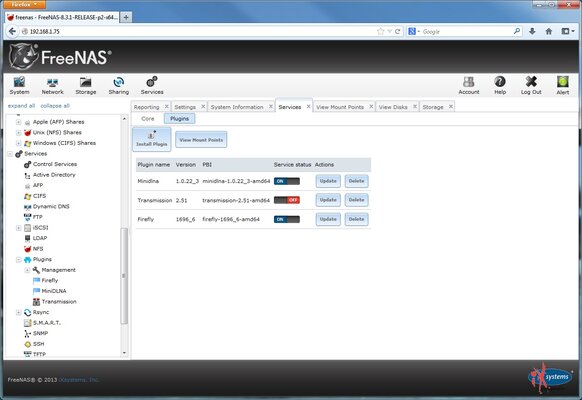
Task: Open the Storage toolbar icon
Action: tap(86, 85)
